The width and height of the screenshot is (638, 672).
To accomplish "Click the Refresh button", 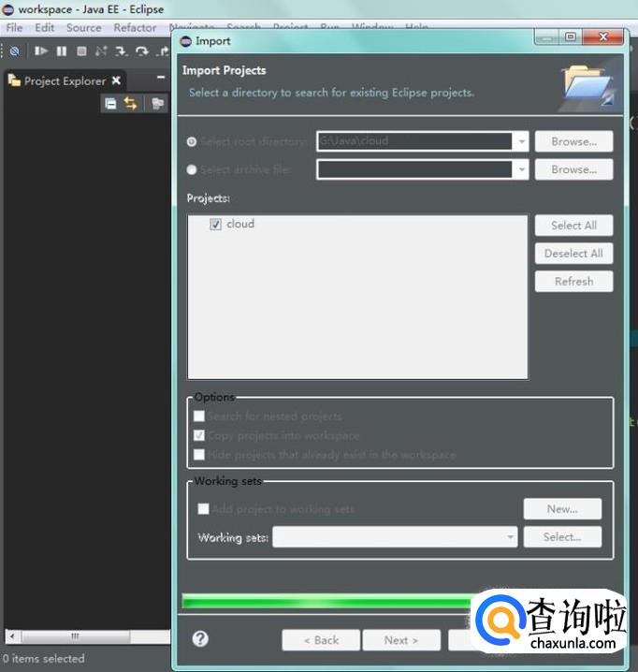I will pos(573,282).
